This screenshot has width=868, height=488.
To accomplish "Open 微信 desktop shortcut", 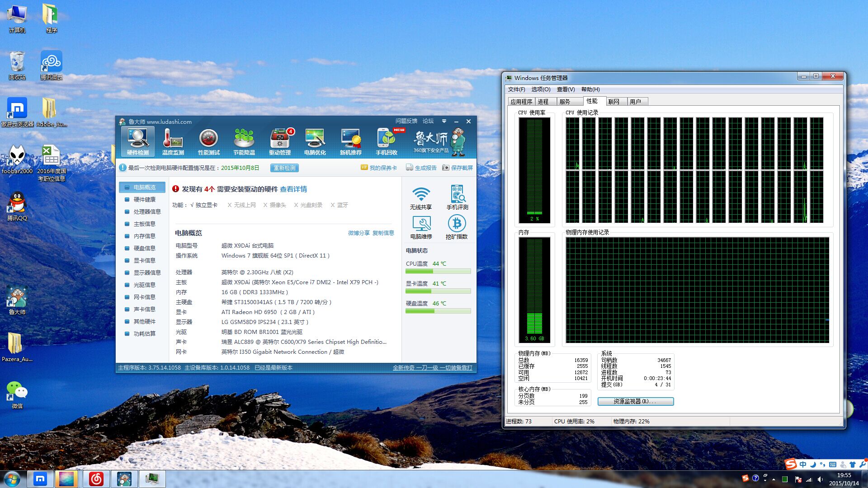I will (x=17, y=394).
